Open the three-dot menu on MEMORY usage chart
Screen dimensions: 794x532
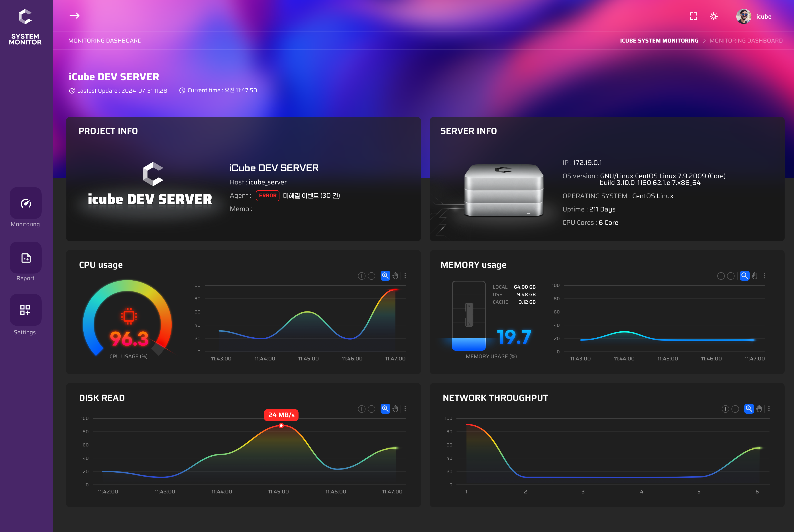[765, 276]
